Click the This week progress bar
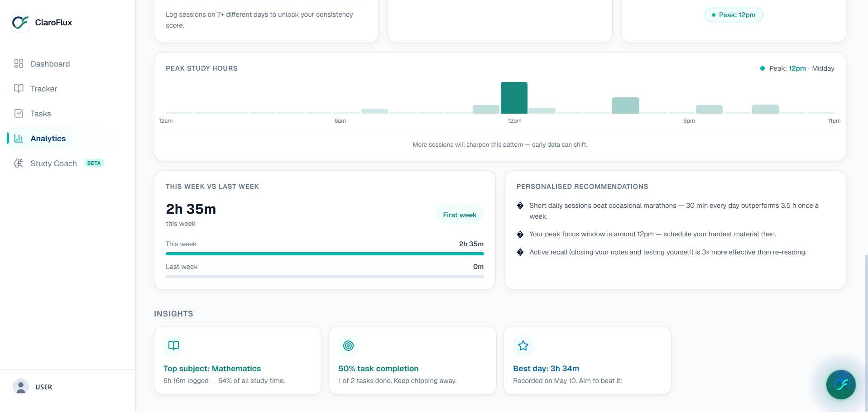Screen dimensions: 868x412 pyautogui.click(x=325, y=254)
